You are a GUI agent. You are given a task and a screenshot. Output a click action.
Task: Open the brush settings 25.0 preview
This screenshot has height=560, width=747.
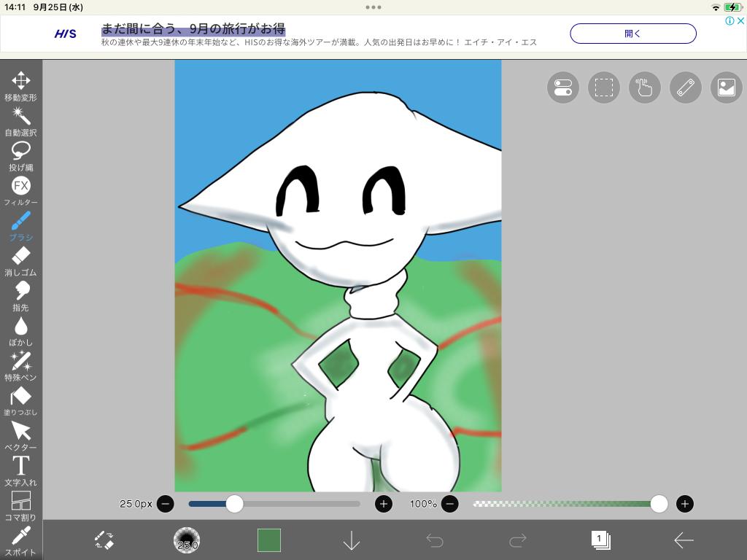pyautogui.click(x=187, y=540)
